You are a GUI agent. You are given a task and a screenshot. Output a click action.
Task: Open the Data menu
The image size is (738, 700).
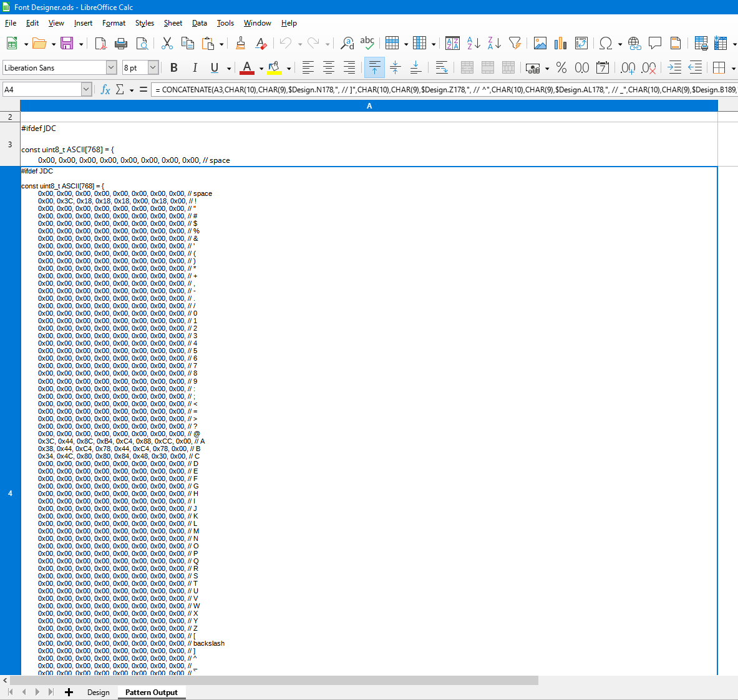[x=200, y=23]
